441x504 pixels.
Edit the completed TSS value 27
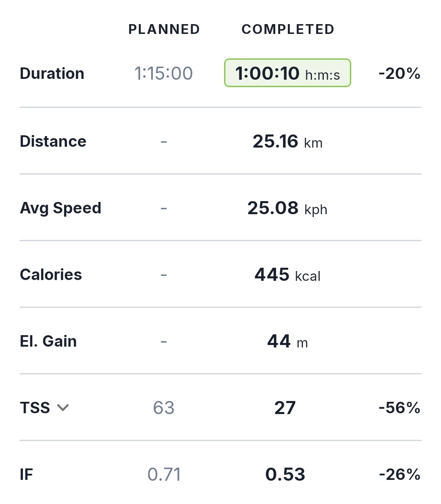click(x=285, y=408)
